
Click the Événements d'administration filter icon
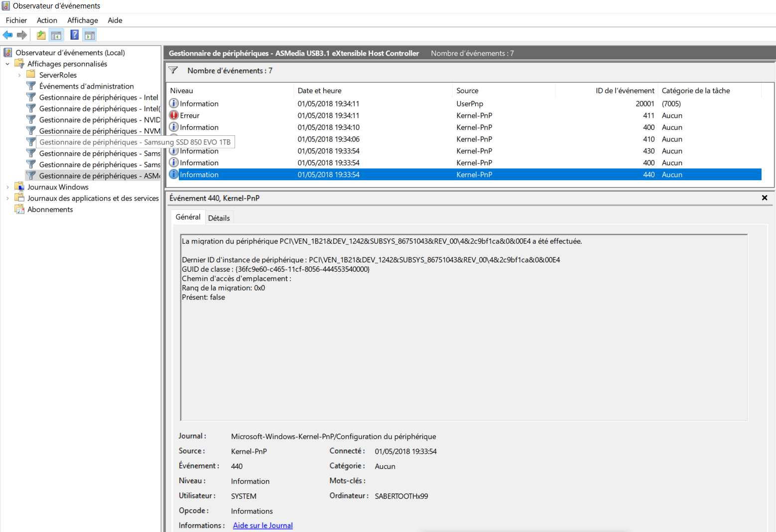(31, 86)
